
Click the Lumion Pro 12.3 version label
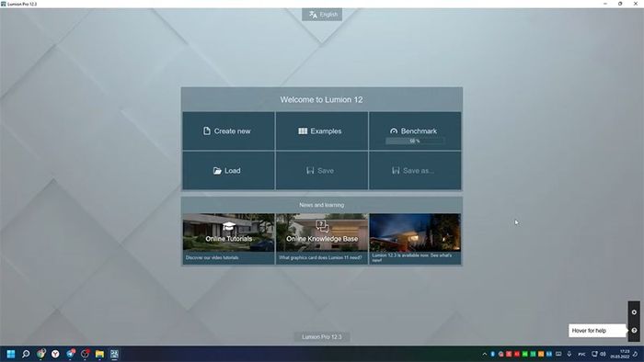[322, 337]
